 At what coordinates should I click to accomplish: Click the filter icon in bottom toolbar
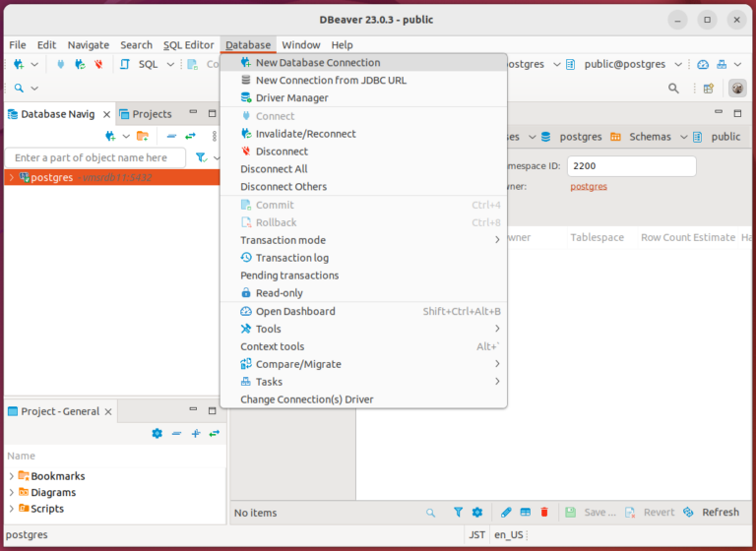coord(458,513)
